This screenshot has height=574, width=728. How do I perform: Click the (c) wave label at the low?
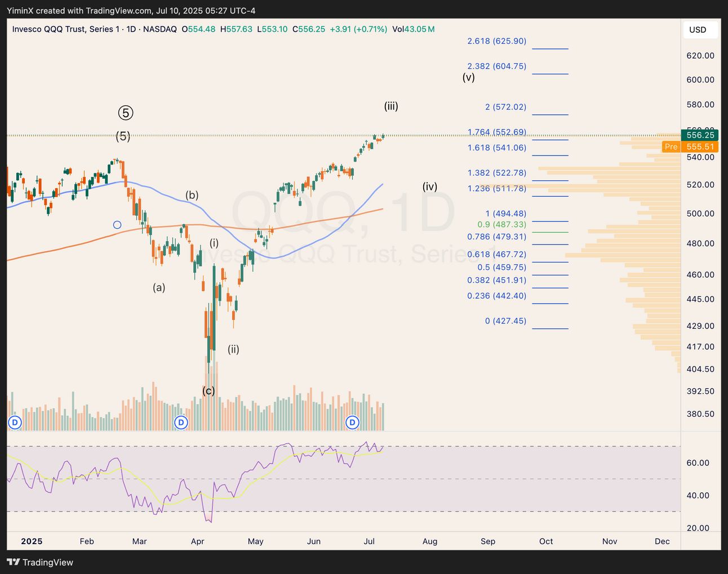pyautogui.click(x=208, y=390)
